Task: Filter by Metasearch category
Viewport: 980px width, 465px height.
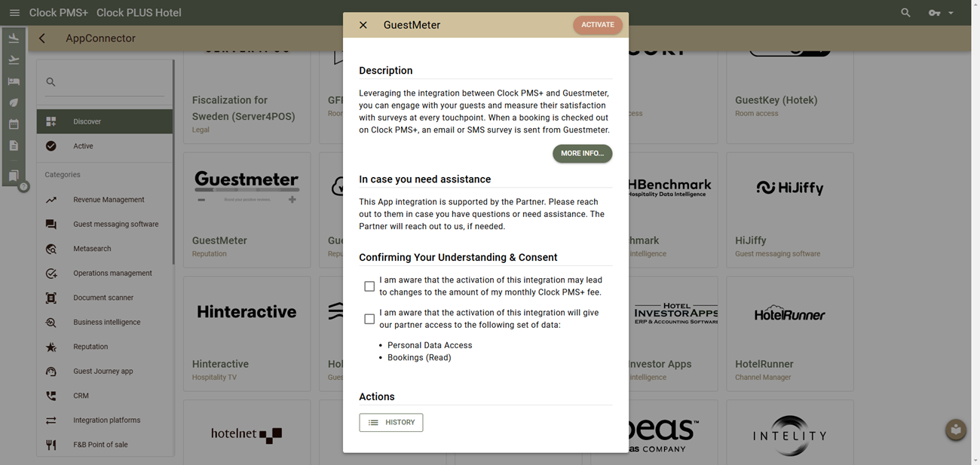Action: point(105,249)
